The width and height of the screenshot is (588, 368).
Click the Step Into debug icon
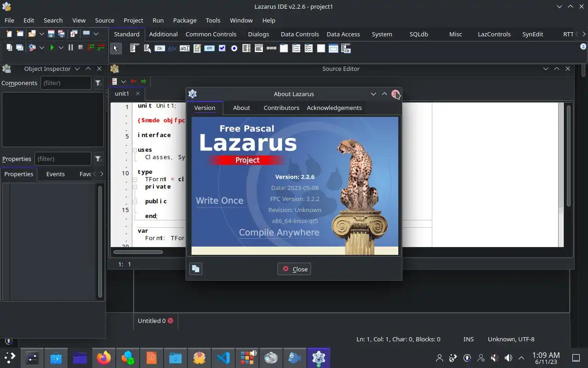[91, 47]
